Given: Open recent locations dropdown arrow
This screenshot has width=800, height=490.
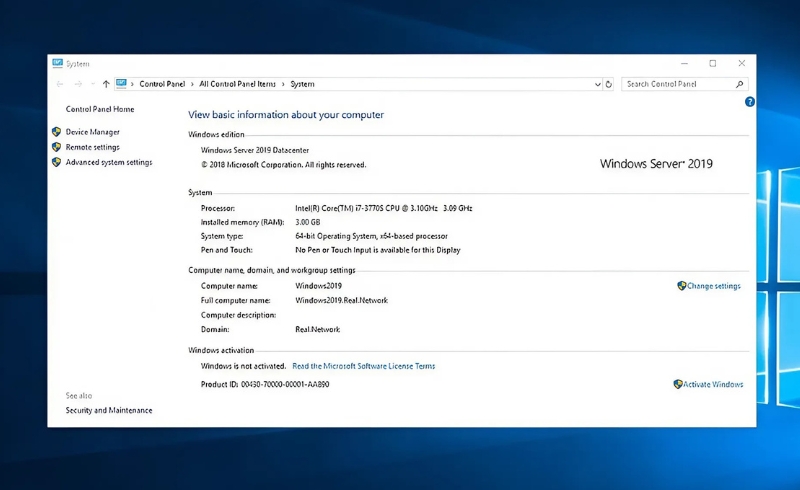Looking at the screenshot, I should coord(93,84).
